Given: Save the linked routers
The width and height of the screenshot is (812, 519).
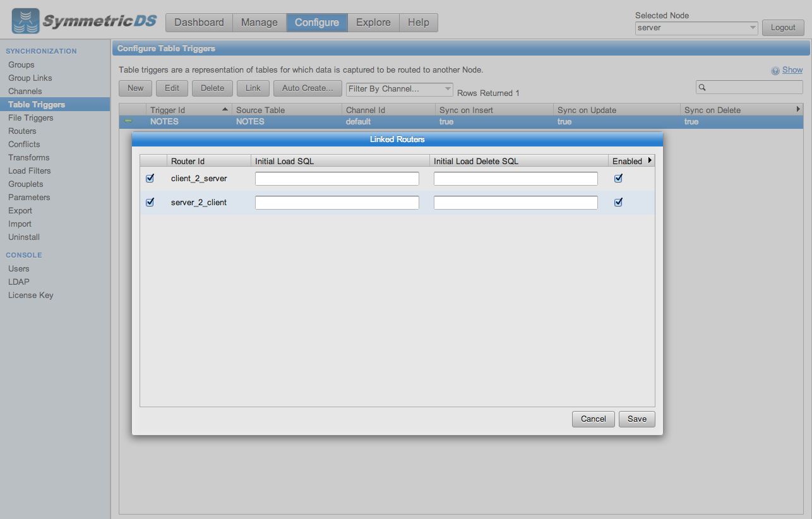Looking at the screenshot, I should pos(636,419).
